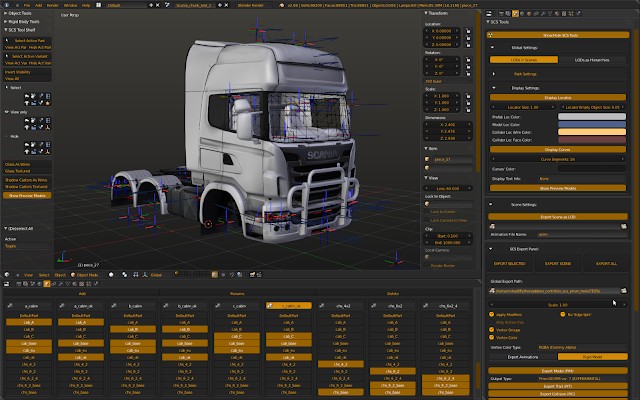Toggle Vertex Groups checkbox
Viewport: 640px width, 400px height.
(x=491, y=330)
